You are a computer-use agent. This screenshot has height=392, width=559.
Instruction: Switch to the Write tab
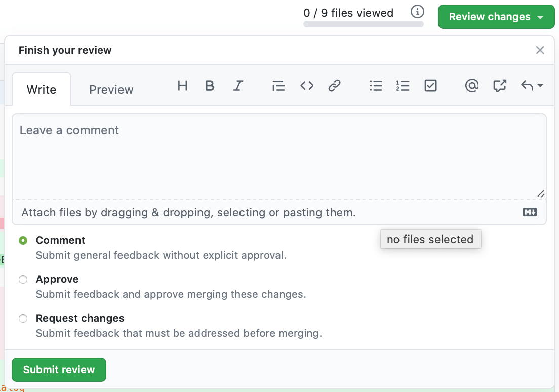(41, 90)
